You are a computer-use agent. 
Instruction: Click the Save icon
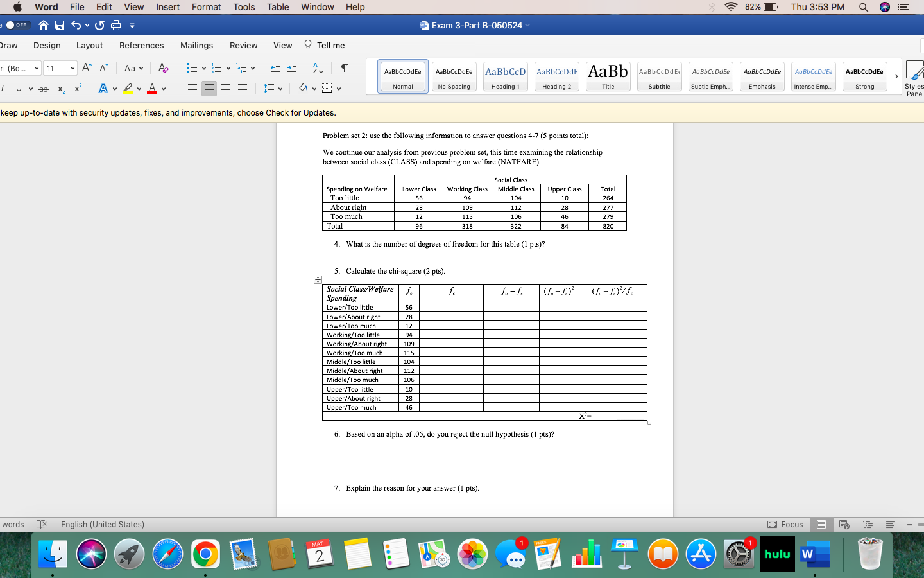[x=60, y=24]
